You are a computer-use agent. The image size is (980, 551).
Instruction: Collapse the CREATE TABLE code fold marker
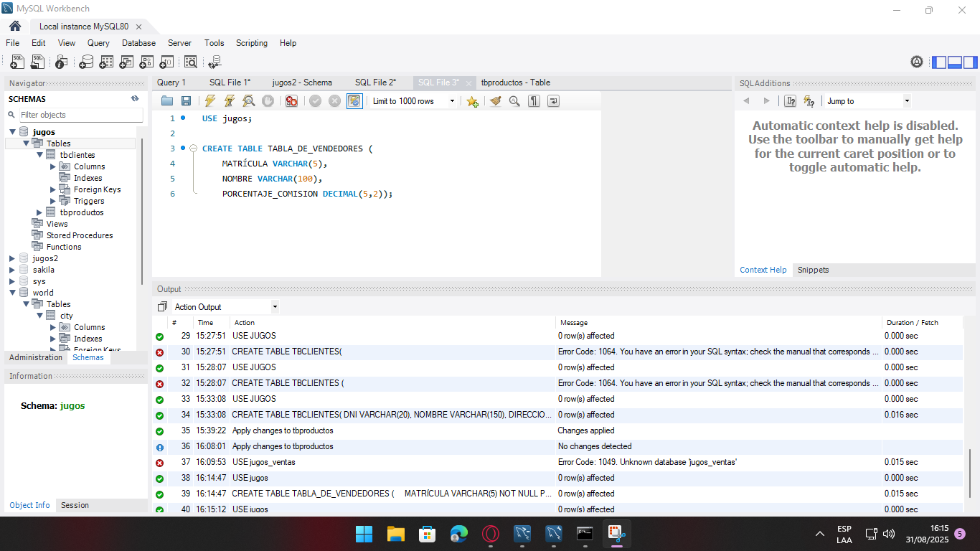click(x=194, y=149)
